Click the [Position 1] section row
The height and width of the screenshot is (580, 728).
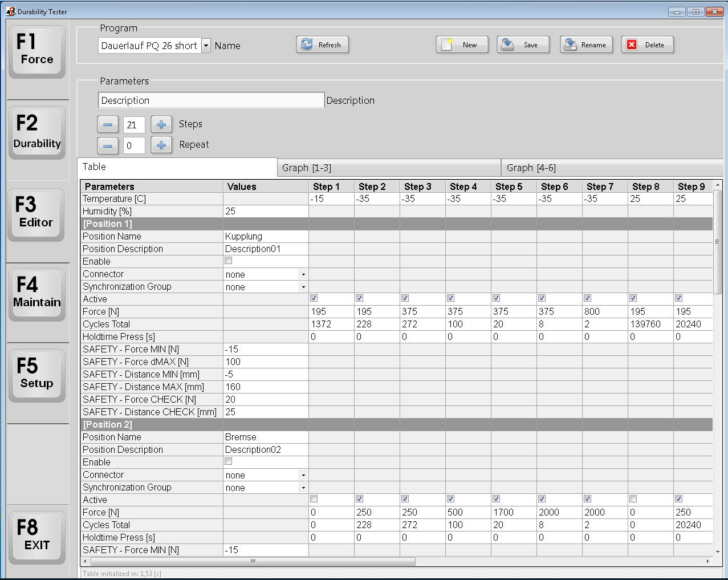click(397, 224)
